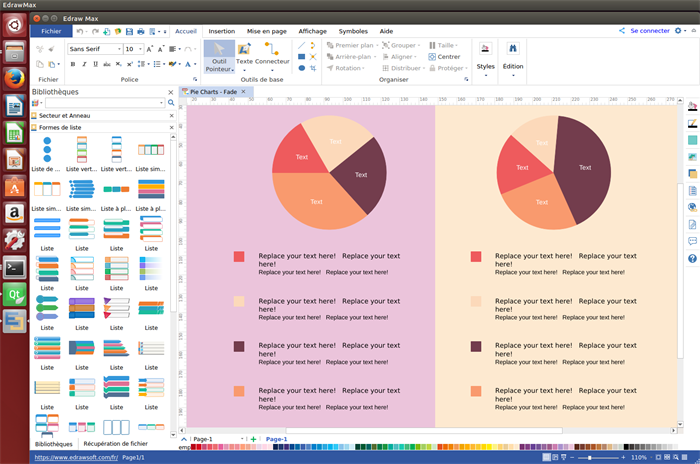Toggle underline formatting
Screen dimensions: 700x464
click(x=95, y=64)
